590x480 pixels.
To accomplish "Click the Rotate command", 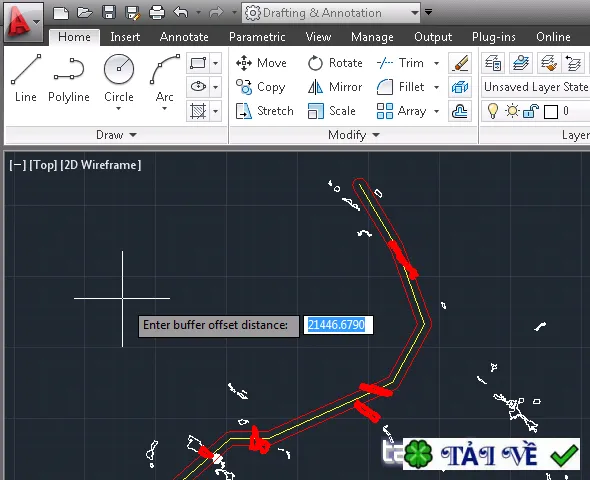I will click(x=335, y=63).
